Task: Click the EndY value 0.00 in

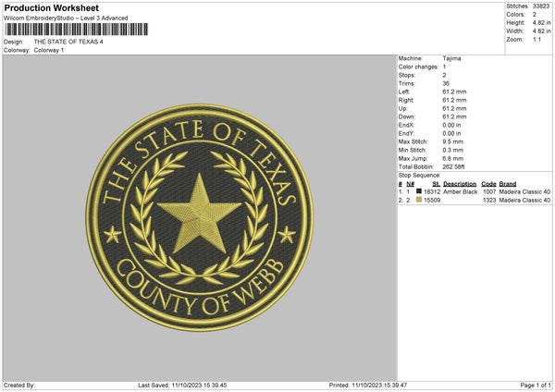Action: point(451,134)
